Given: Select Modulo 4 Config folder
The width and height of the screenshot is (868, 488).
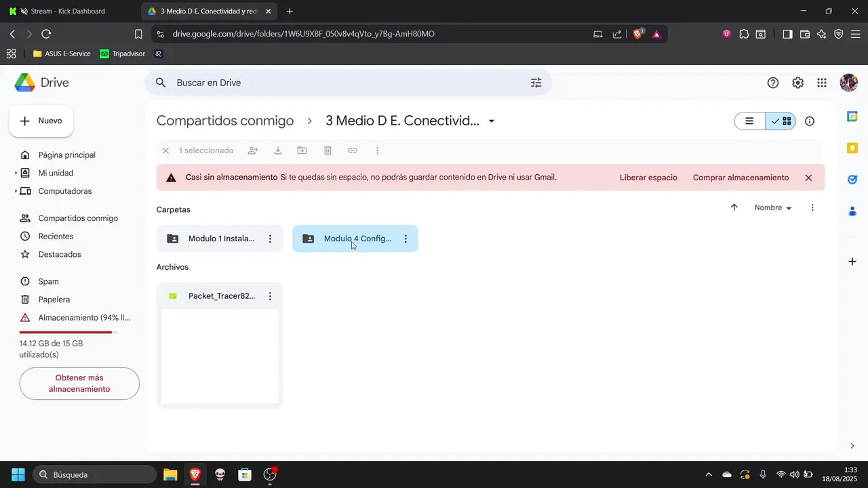Looking at the screenshot, I should point(355,239).
